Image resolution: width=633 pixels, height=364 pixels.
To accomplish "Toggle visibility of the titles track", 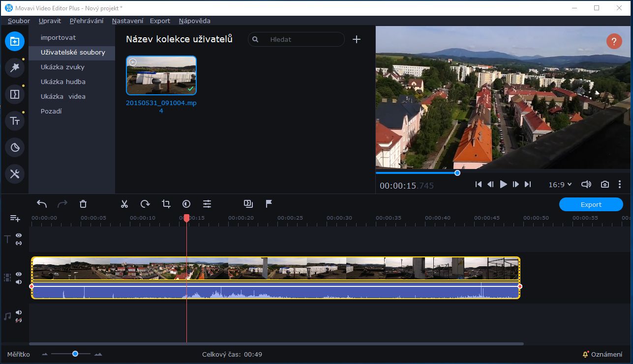I will pyautogui.click(x=18, y=235).
